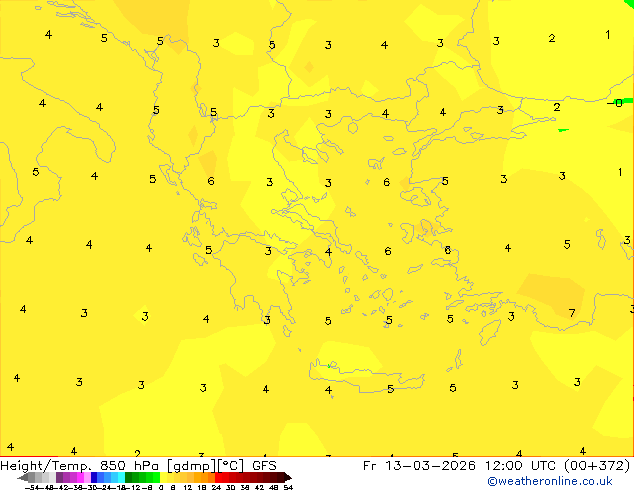Pick the orange legend swatch near 18

click(x=204, y=477)
